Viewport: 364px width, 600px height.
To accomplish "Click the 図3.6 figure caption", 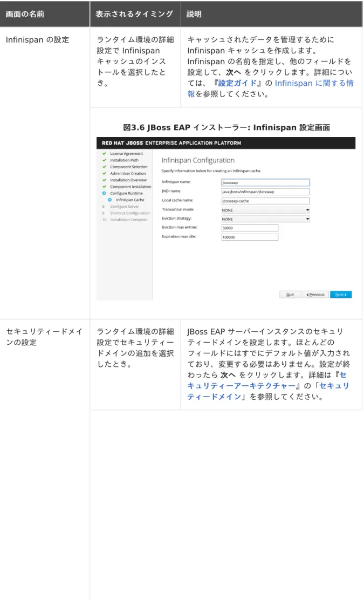I will 226,127.
